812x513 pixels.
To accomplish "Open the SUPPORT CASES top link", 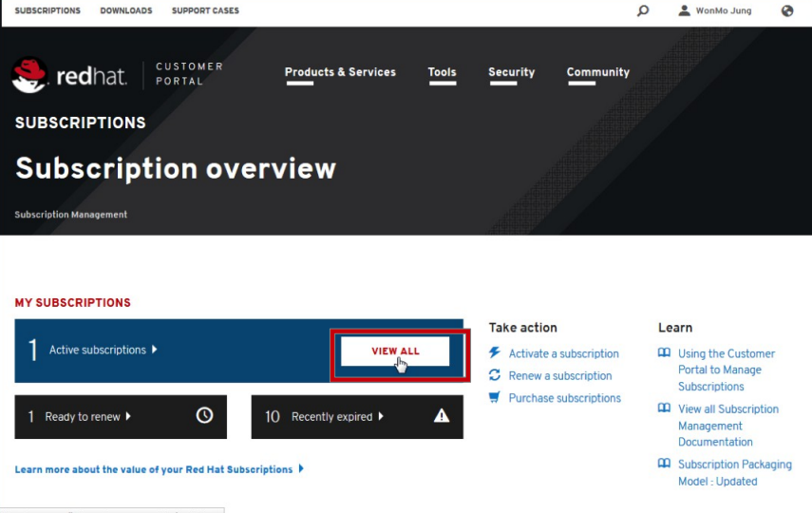I will 205,10.
